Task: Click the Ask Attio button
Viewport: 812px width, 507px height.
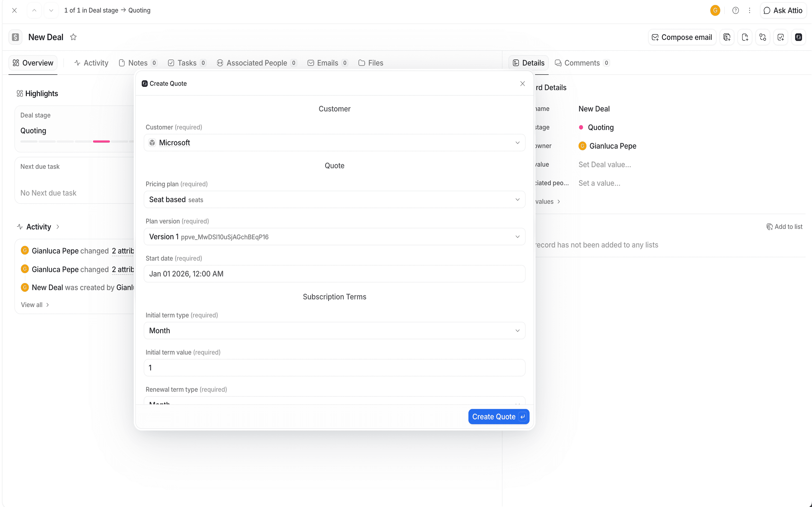Action: (783, 10)
